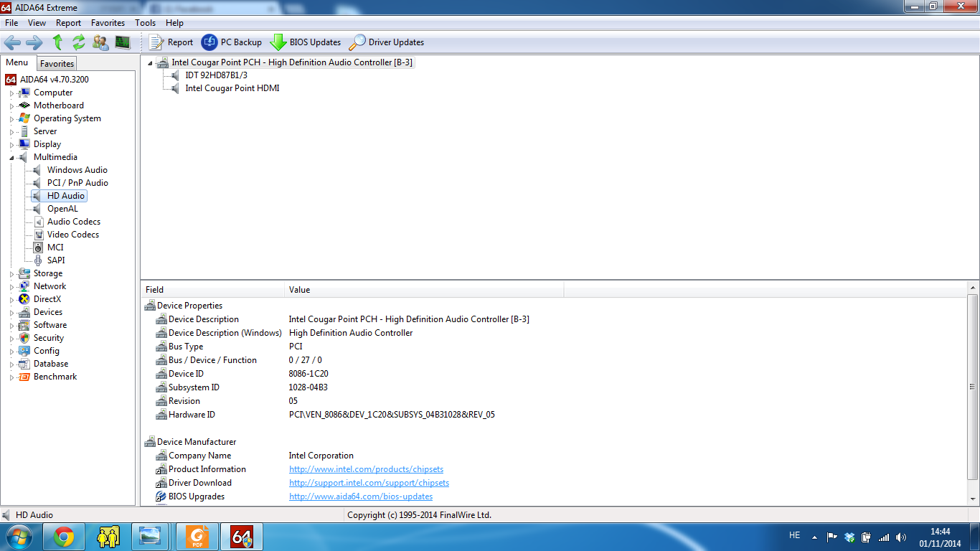
Task: Expand the Storage category arrow
Action: [x=11, y=274]
